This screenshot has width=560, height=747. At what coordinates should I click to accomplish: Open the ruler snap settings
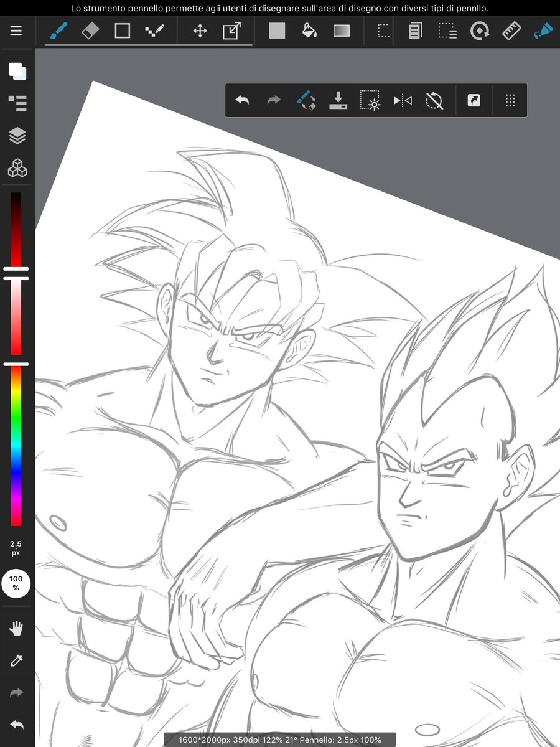coord(511,31)
